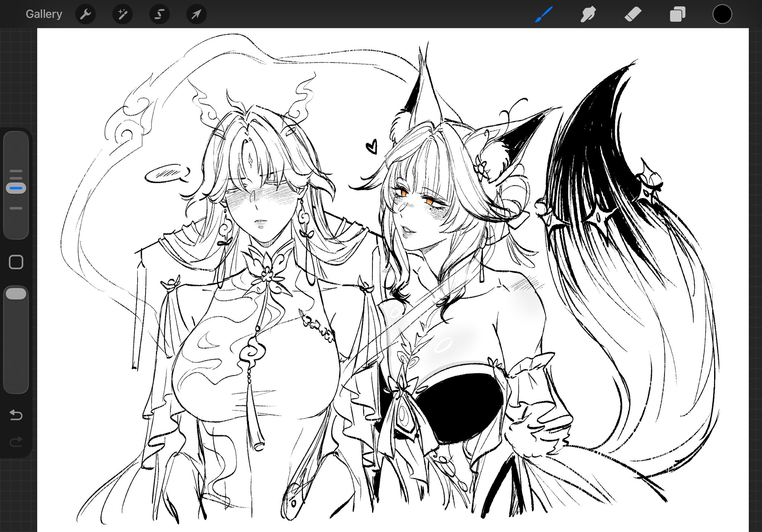Adjust the brush opacity slider

tap(16, 339)
